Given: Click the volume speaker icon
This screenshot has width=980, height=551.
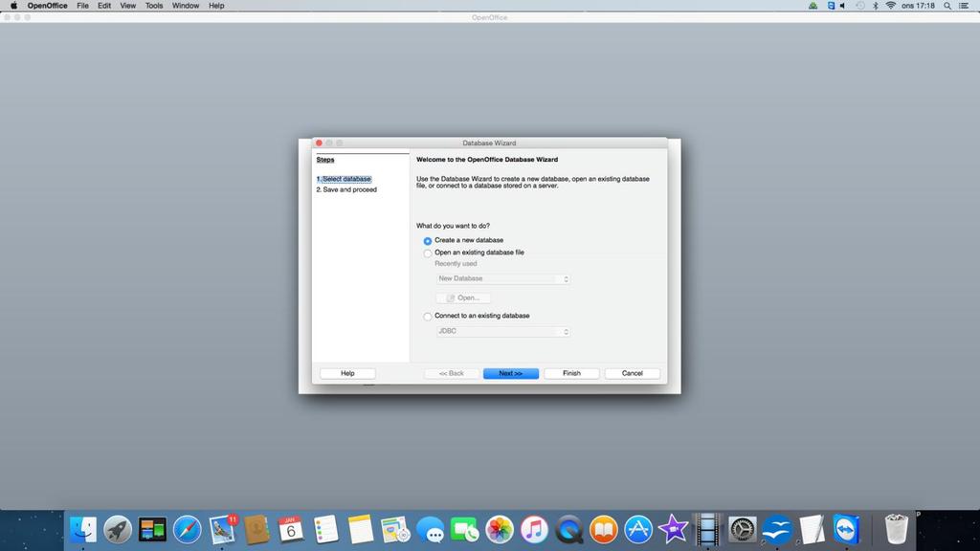Looking at the screenshot, I should point(842,6).
